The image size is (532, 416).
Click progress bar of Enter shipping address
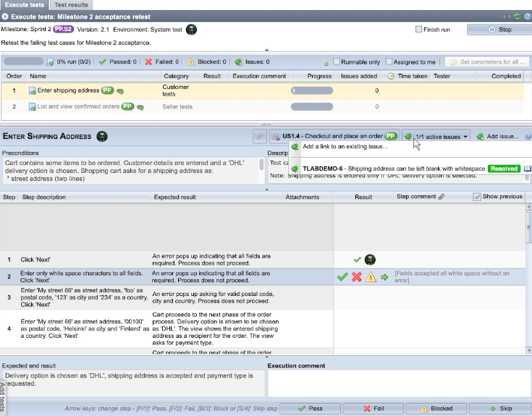(312, 90)
